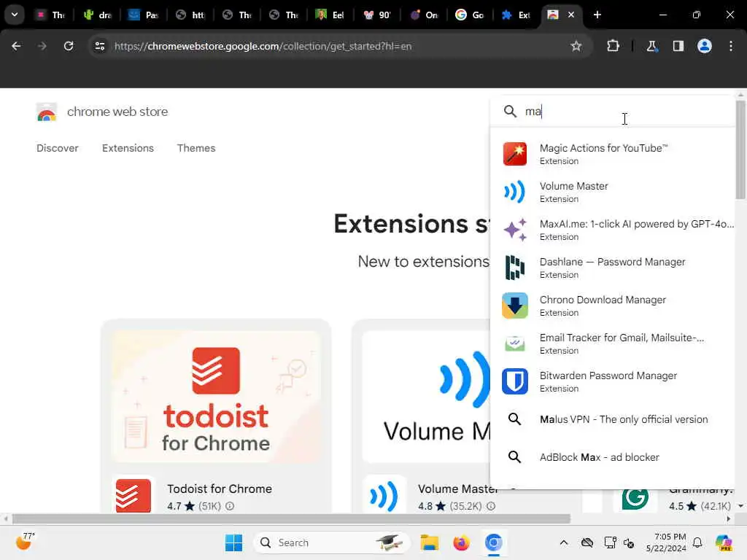The width and height of the screenshot is (747, 560).
Task: Show hidden tray icons chevron
Action: 564,542
